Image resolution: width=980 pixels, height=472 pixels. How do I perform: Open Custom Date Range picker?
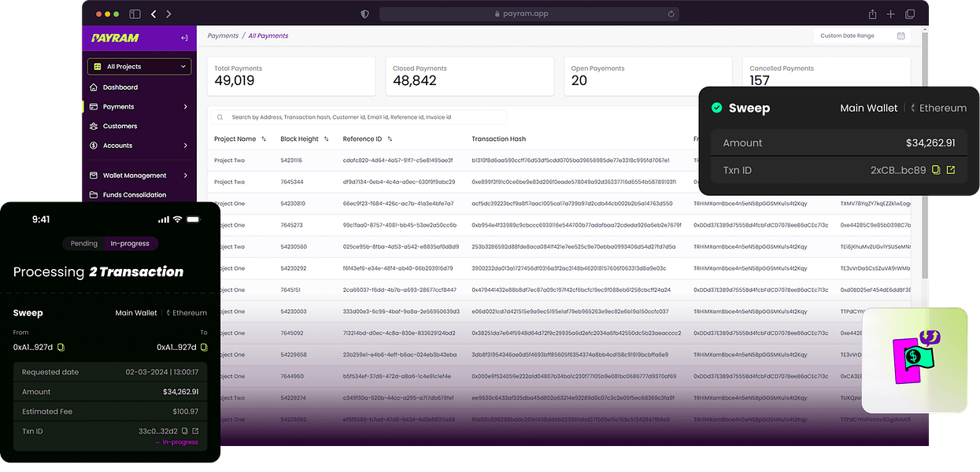pyautogui.click(x=862, y=36)
